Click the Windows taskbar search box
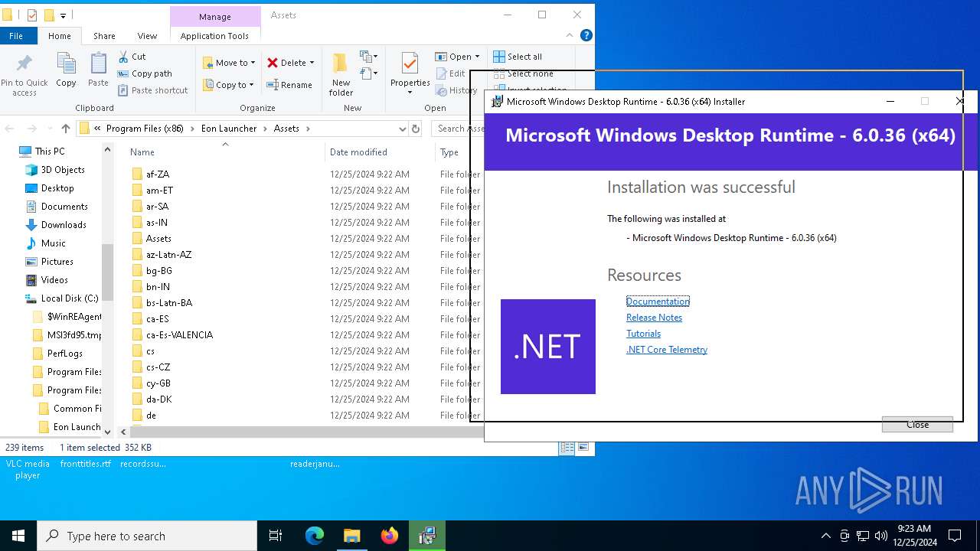The image size is (980, 551). coord(147,536)
